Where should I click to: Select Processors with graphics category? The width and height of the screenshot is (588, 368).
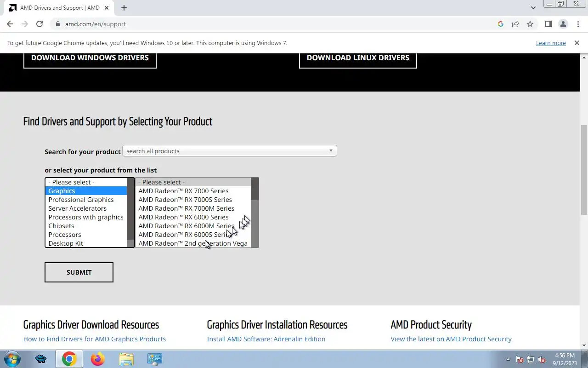tap(86, 217)
